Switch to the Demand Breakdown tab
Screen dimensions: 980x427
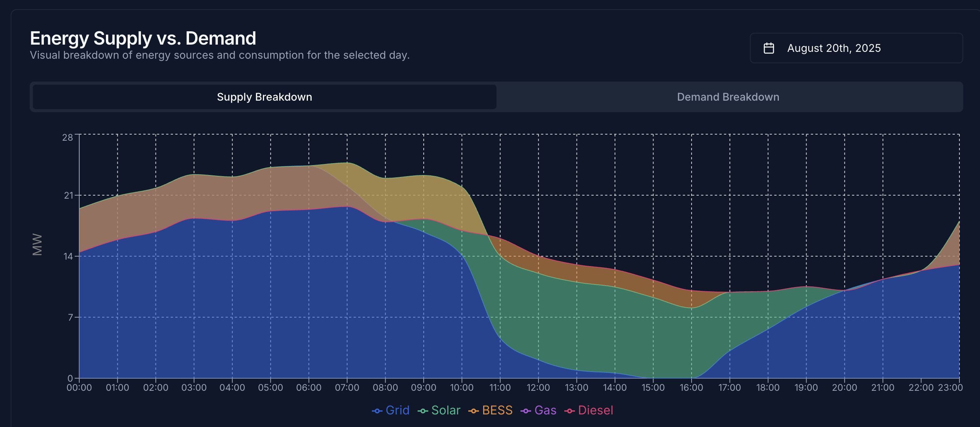728,97
